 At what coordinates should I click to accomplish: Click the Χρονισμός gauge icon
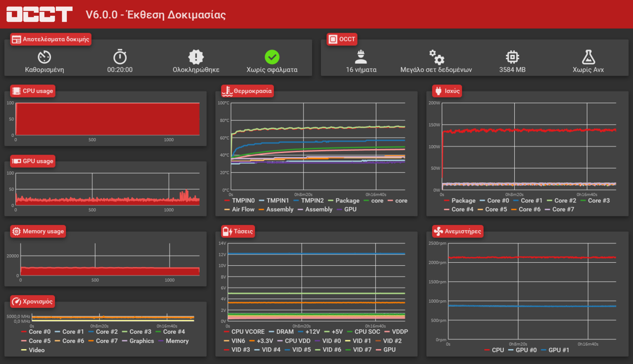click(x=16, y=301)
